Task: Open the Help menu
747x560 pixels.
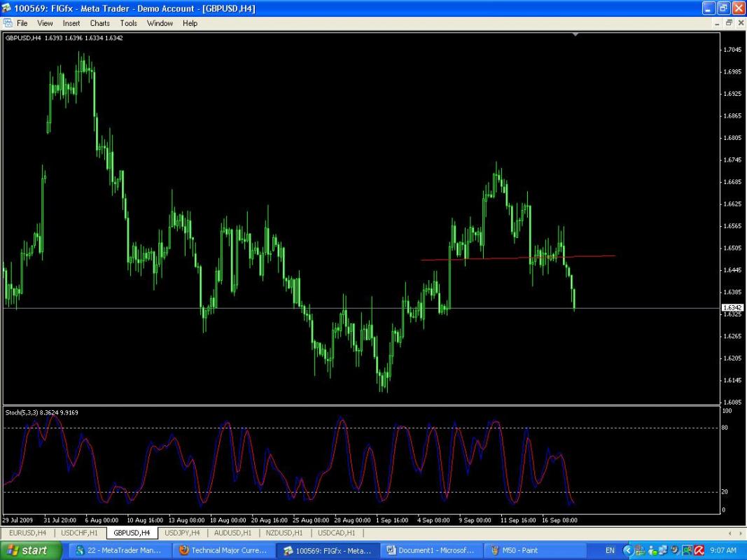Action: pos(190,23)
